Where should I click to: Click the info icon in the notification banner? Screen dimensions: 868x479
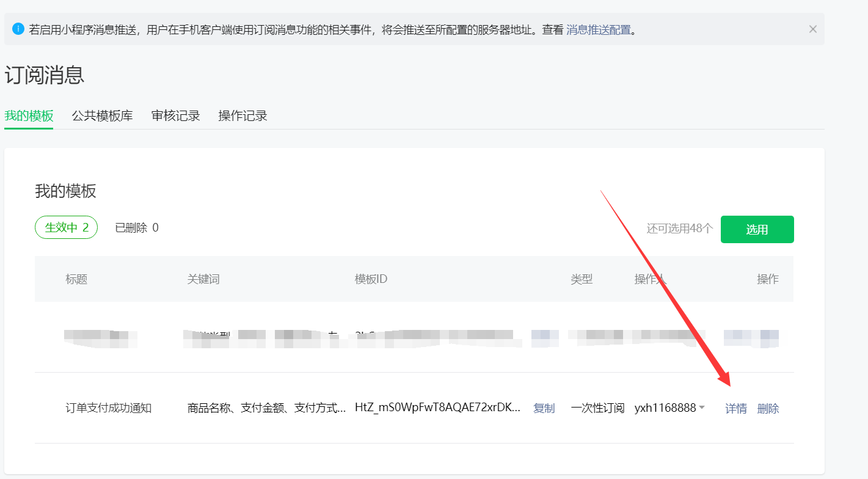[18, 29]
